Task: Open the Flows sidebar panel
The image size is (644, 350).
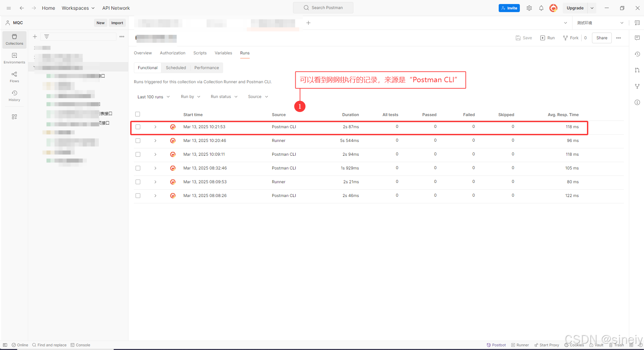Action: pyautogui.click(x=14, y=77)
